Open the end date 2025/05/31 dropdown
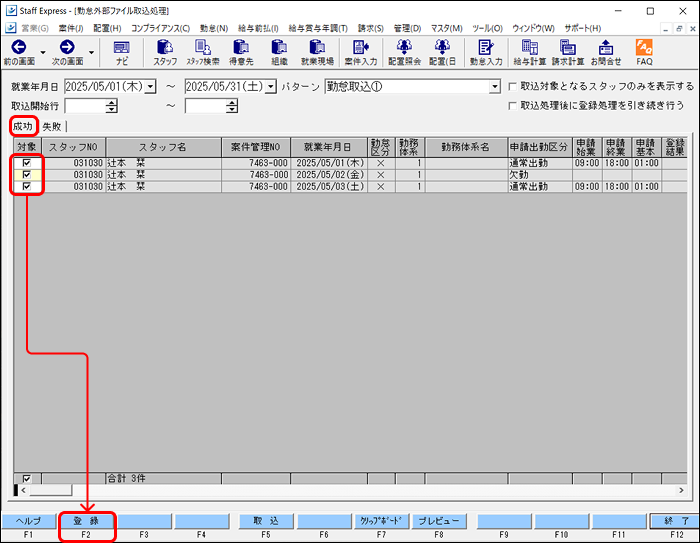The height and width of the screenshot is (543, 700). (271, 86)
